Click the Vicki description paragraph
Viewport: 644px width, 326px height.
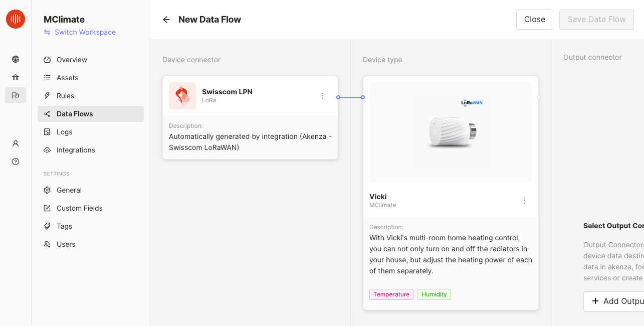(x=451, y=254)
